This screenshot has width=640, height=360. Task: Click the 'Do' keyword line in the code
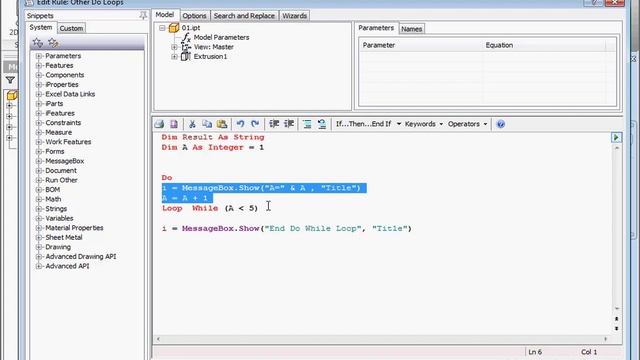(167, 178)
